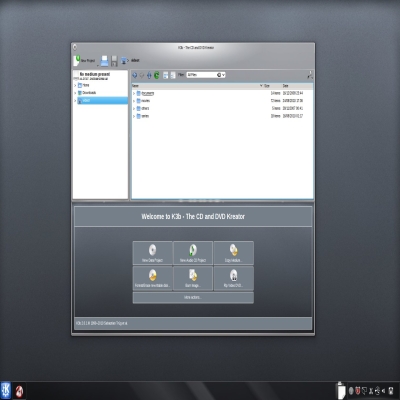Image resolution: width=400 pixels, height=400 pixels.
Task: Clear the Filter field with its clear icon
Action: [x=219, y=75]
